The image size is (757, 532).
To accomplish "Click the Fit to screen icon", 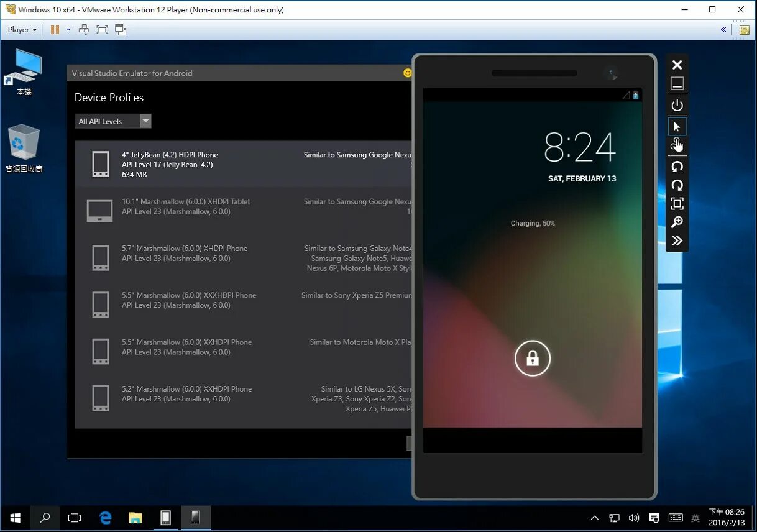I will pyautogui.click(x=677, y=204).
